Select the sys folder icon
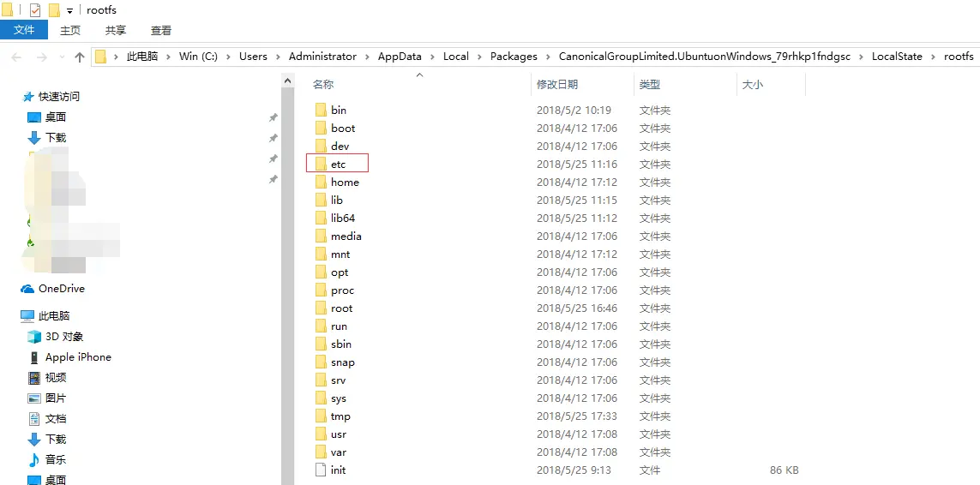This screenshot has width=980, height=485. [x=321, y=398]
